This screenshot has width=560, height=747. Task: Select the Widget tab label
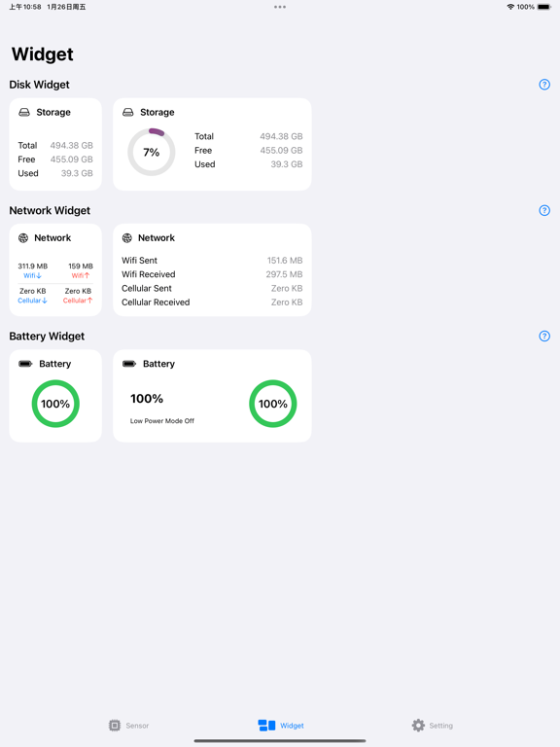pyautogui.click(x=292, y=725)
